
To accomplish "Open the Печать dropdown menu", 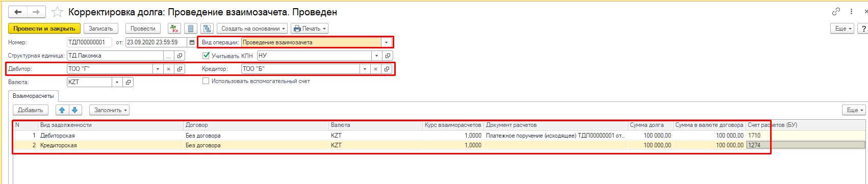I will pyautogui.click(x=309, y=29).
